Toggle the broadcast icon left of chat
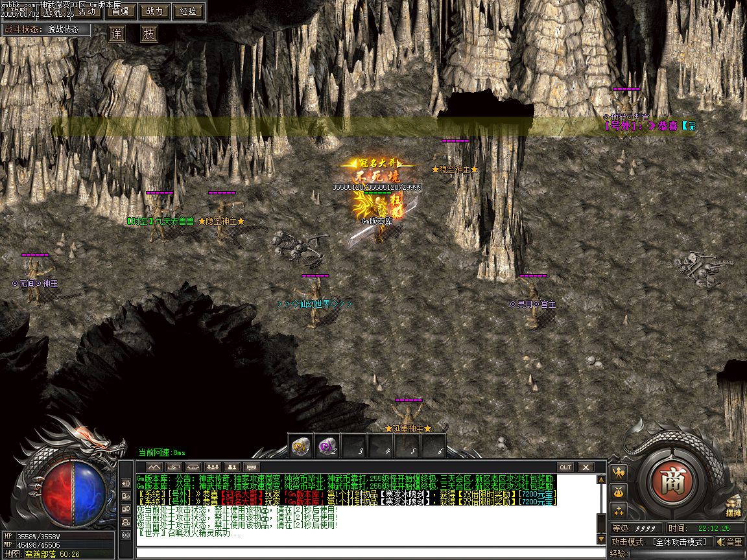Viewport: 747px width, 560px height. (x=126, y=535)
